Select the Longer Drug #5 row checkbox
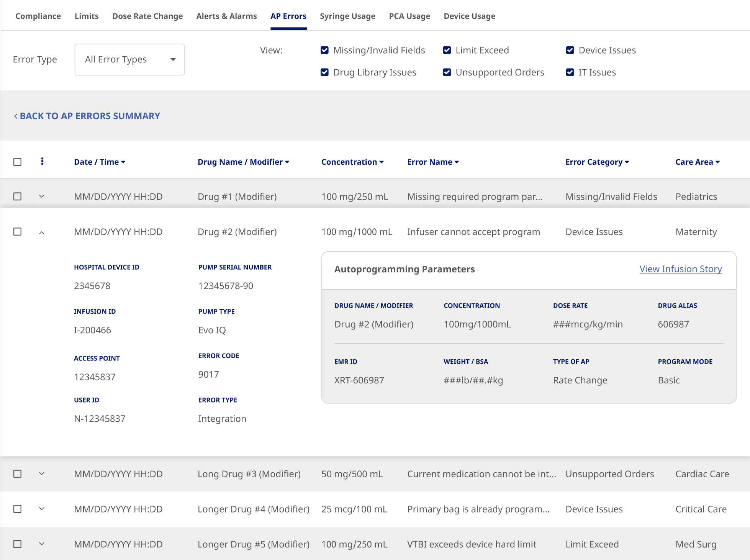This screenshot has width=750, height=560. point(17,544)
